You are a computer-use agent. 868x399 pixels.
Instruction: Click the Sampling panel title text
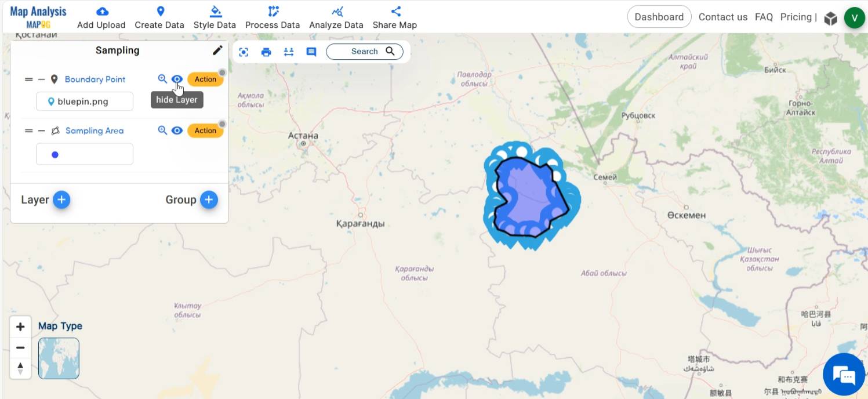point(118,50)
